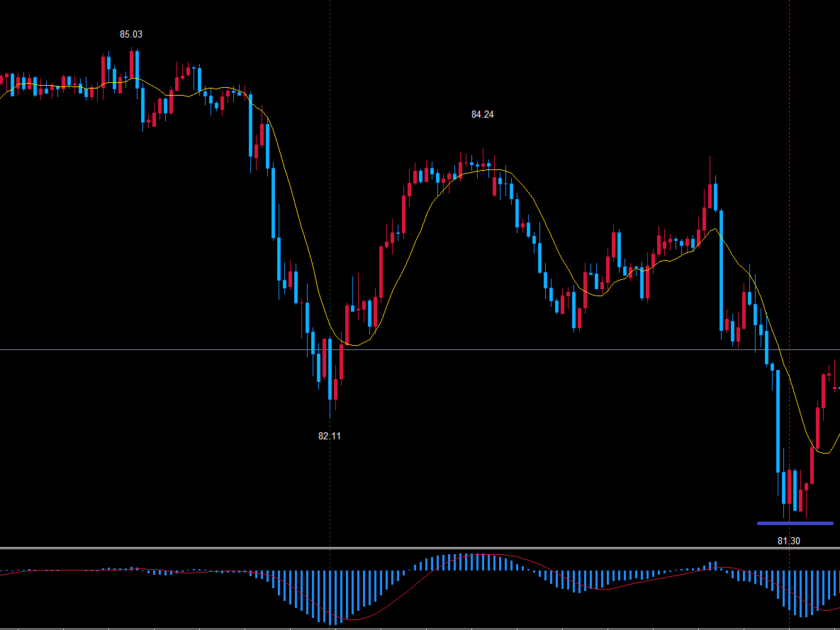Click the 85.03 high price label
The image size is (840, 630).
[x=131, y=34]
